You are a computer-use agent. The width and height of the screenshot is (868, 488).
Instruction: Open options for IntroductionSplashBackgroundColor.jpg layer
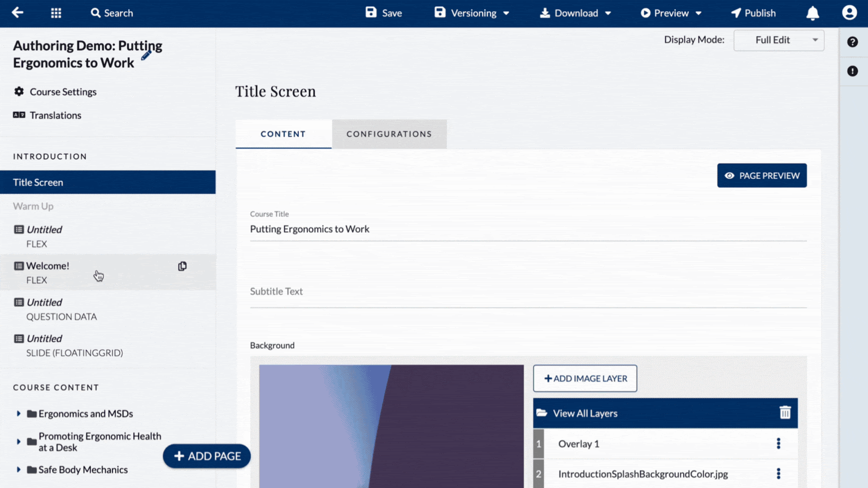(x=779, y=473)
